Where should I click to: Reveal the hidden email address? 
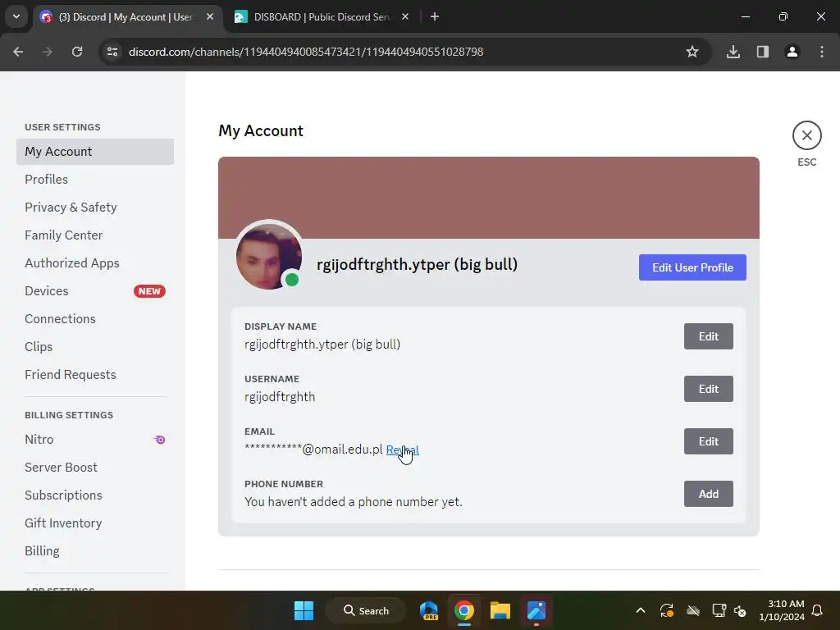coord(402,450)
